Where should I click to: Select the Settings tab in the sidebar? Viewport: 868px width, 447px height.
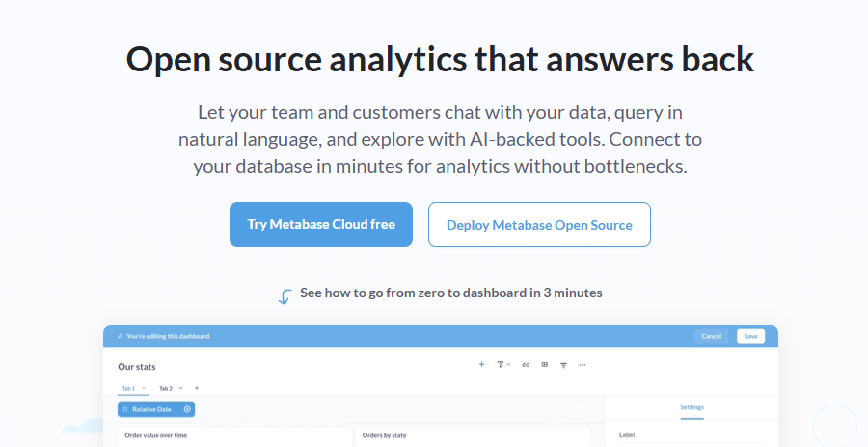(692, 407)
